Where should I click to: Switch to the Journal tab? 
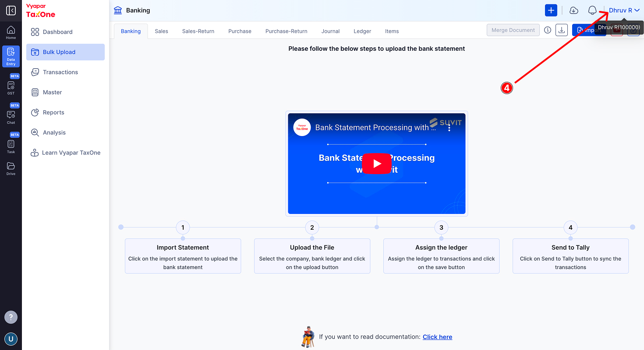pyautogui.click(x=331, y=31)
